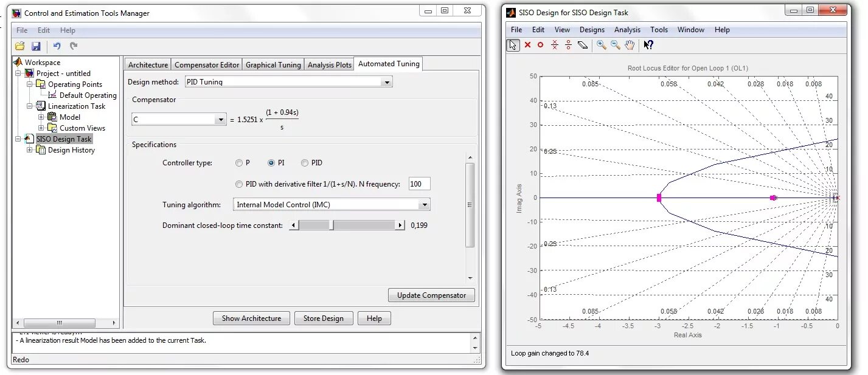This screenshot has width=868, height=375.
Task: Click the Custom Views folder icon
Action: coord(53,128)
